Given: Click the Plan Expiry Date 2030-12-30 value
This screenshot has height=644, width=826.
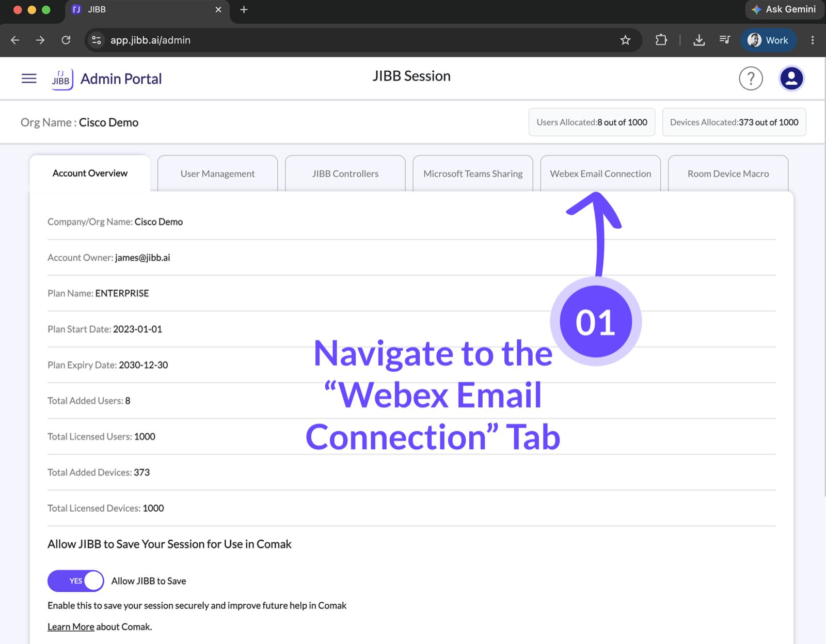Looking at the screenshot, I should [x=143, y=365].
